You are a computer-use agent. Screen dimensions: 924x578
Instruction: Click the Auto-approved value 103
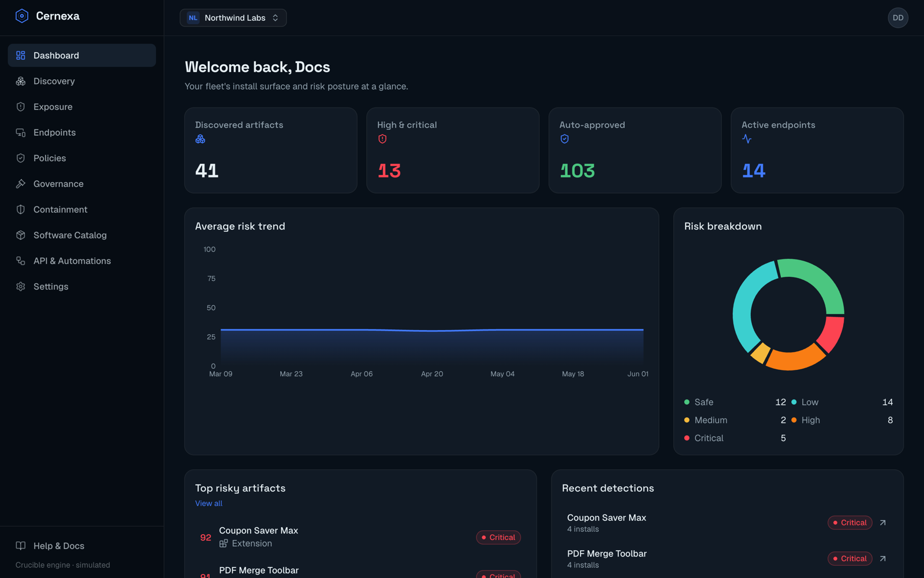click(577, 171)
